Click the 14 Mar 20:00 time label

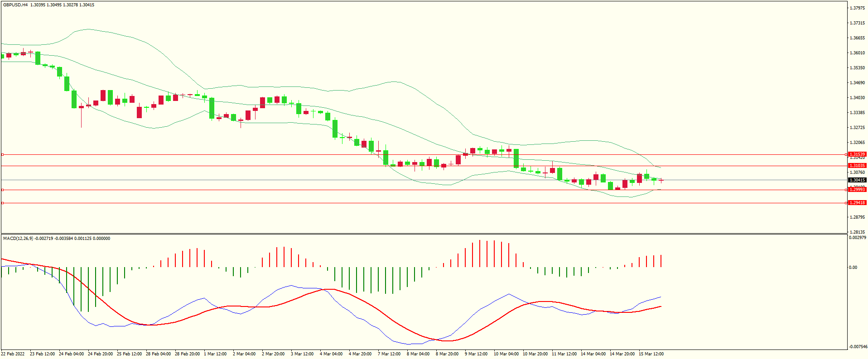(x=622, y=354)
